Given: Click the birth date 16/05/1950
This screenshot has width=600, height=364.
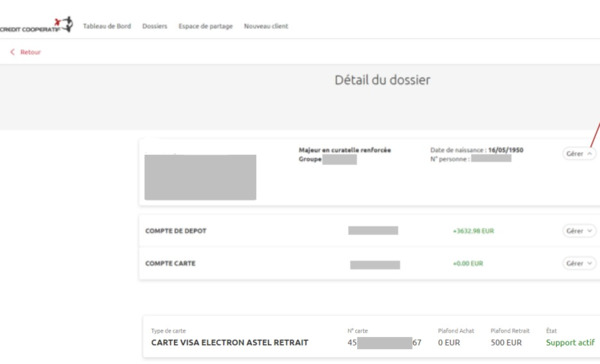Looking at the screenshot, I should [505, 150].
